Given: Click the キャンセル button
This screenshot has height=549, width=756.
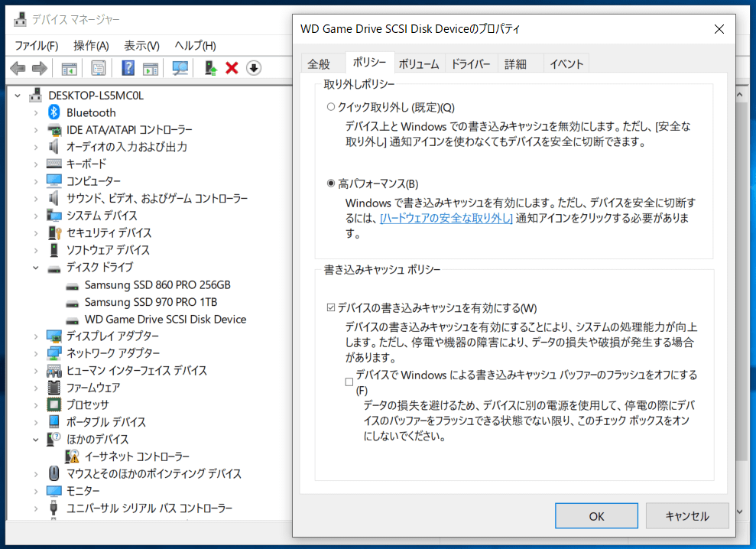Looking at the screenshot, I should point(687,516).
